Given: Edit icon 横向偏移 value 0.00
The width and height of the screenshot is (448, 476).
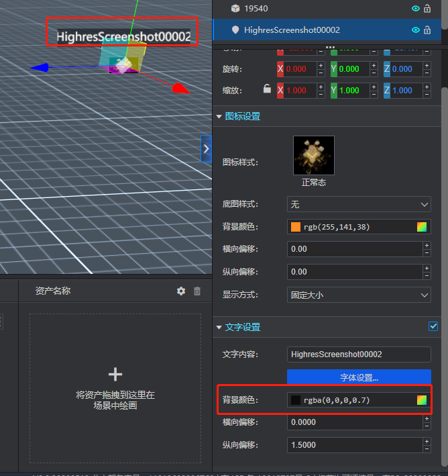Looking at the screenshot, I should click(x=355, y=249).
